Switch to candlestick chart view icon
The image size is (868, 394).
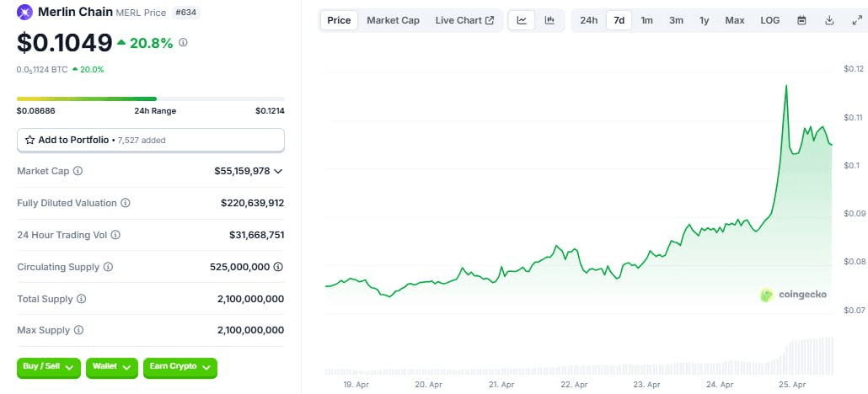click(549, 20)
